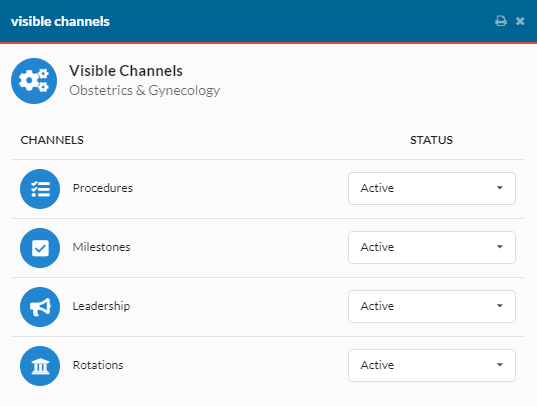Click the Visible Channels gears icon

pos(34,81)
